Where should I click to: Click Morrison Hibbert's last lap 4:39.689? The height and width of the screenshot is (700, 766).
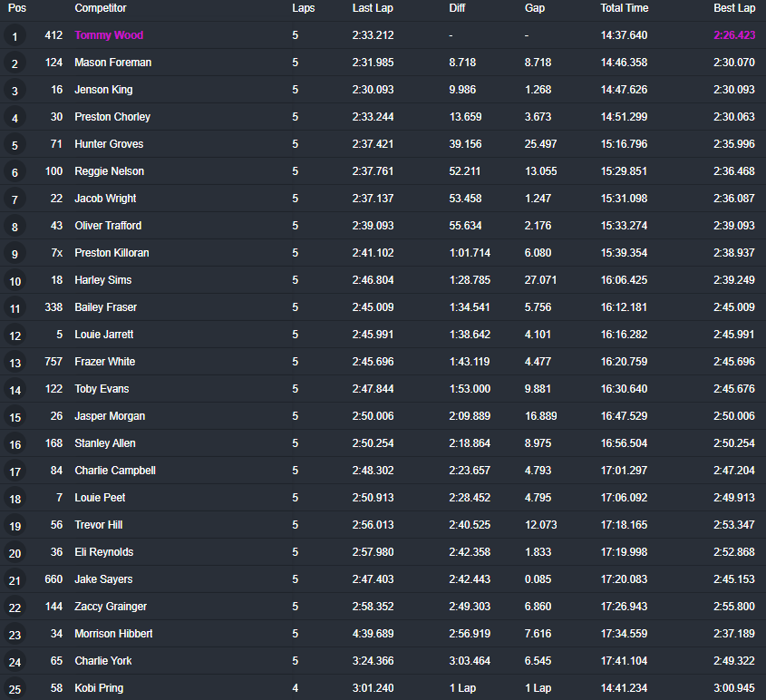point(373,634)
